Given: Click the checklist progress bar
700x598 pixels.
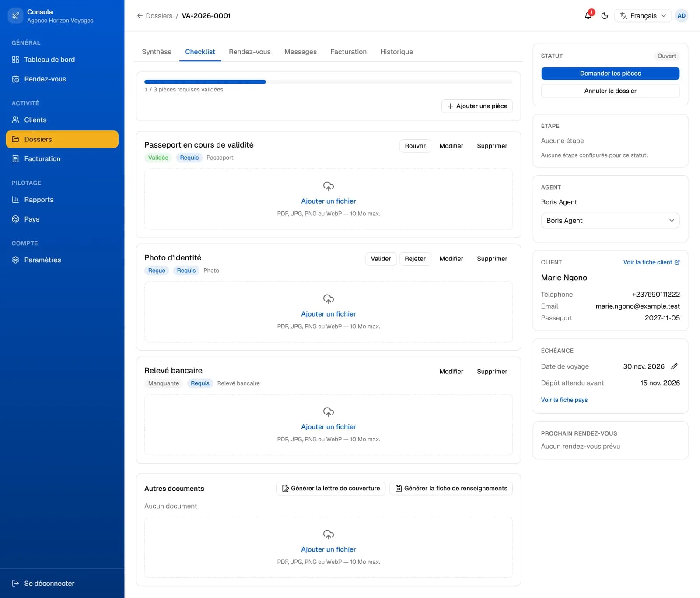Looking at the screenshot, I should coord(329,82).
